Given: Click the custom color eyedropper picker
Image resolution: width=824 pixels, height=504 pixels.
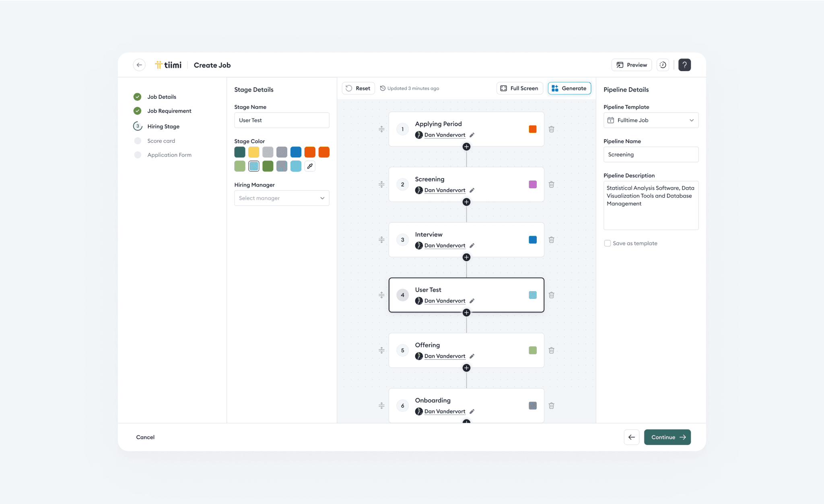Looking at the screenshot, I should click(310, 166).
